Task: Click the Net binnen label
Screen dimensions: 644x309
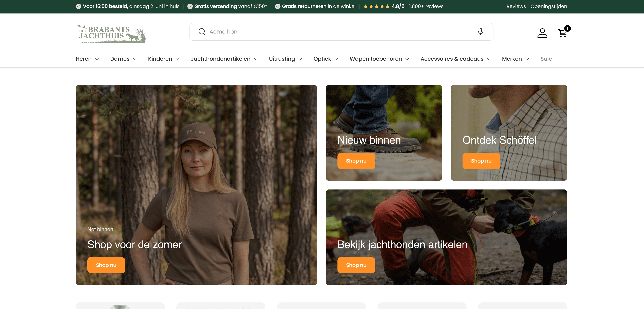Action: point(100,229)
